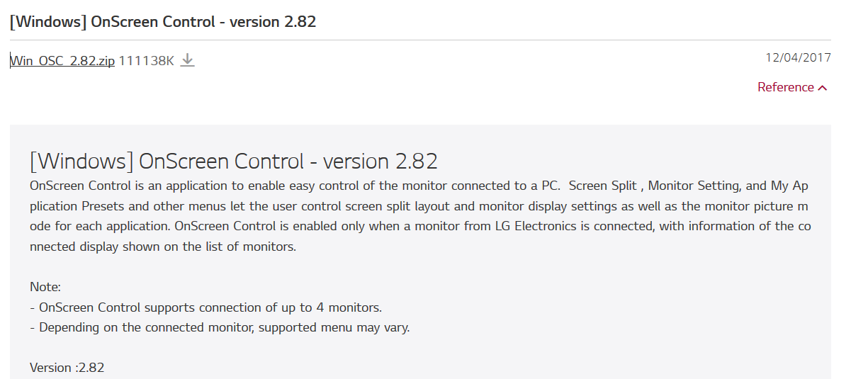Click the last paragraph line "nnected display shown on the list"
The height and width of the screenshot is (379, 868).
pyautogui.click(x=163, y=247)
